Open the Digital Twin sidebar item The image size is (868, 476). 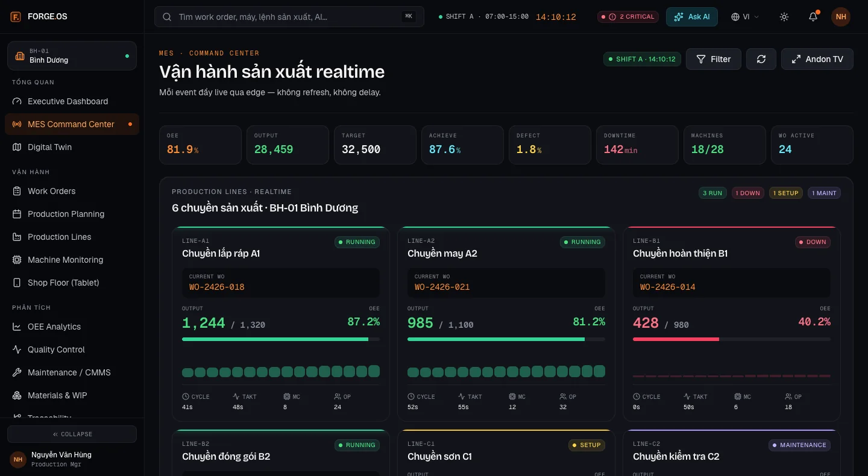click(72, 147)
